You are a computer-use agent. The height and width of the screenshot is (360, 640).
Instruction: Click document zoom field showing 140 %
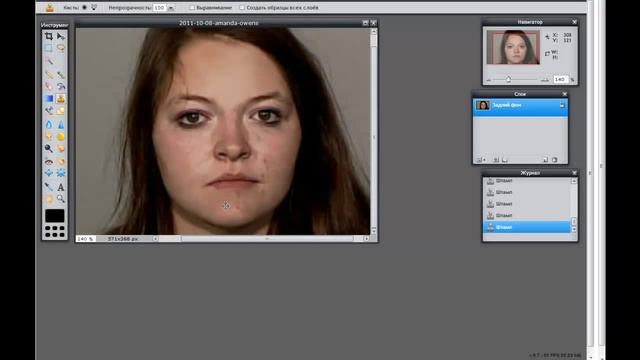pos(85,239)
